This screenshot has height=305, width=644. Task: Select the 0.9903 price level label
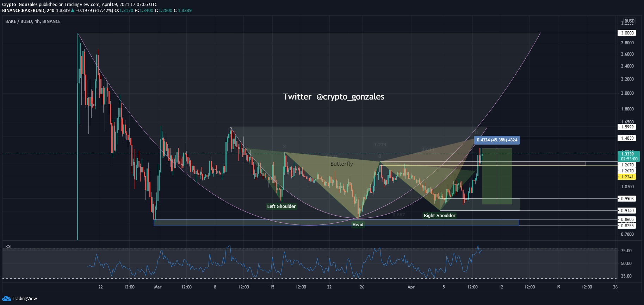point(627,199)
